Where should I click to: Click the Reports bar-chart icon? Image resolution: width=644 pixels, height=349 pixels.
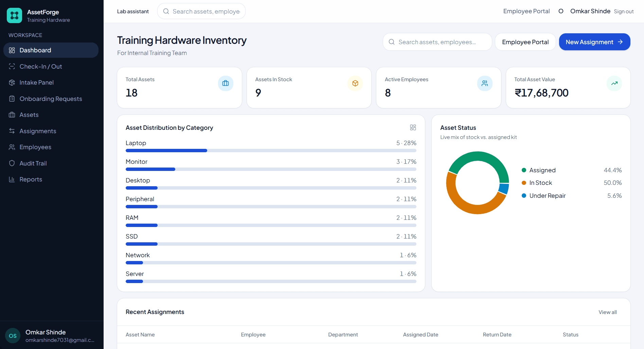point(12,179)
